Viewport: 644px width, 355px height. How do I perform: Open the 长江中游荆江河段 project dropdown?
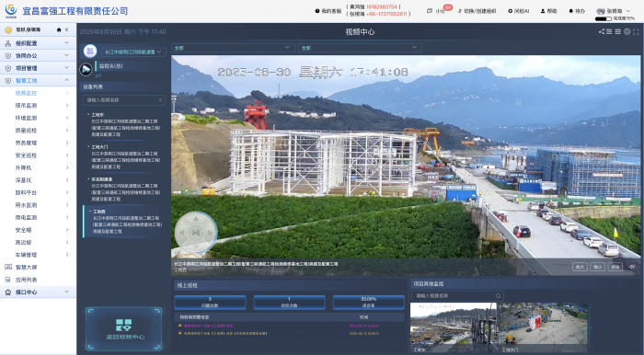click(x=132, y=52)
